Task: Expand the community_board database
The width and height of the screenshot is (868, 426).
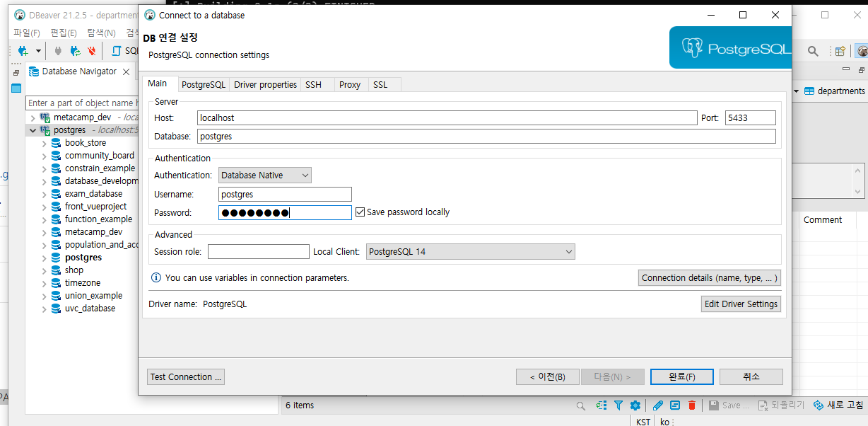Action: tap(44, 156)
